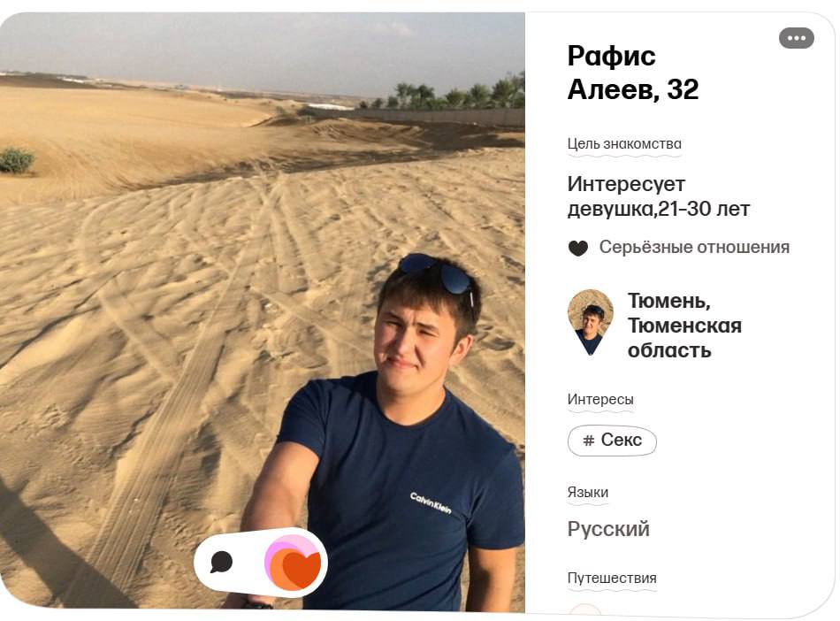Click the profile name Рафис Алеев, 32
This screenshot has height=621, width=840.
(x=633, y=73)
